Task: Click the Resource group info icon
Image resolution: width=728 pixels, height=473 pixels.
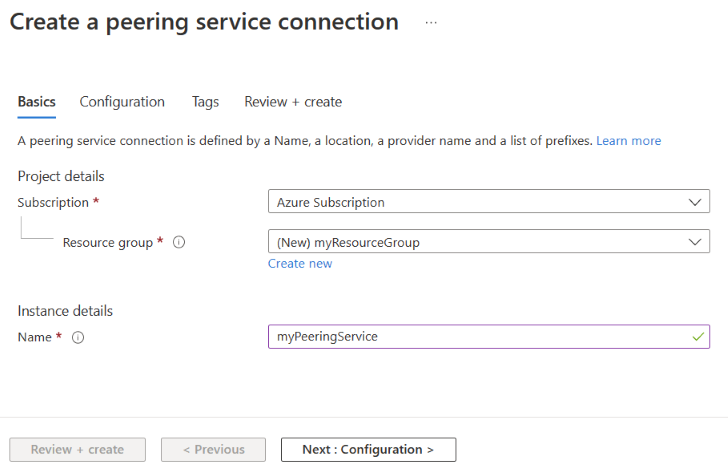Action: 179,242
